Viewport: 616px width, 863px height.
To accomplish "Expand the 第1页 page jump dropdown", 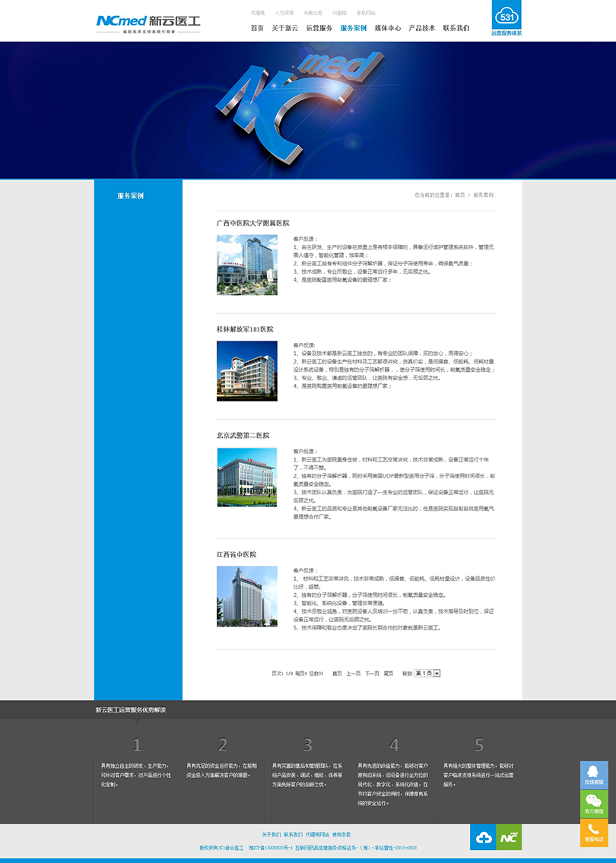I will pos(437,673).
